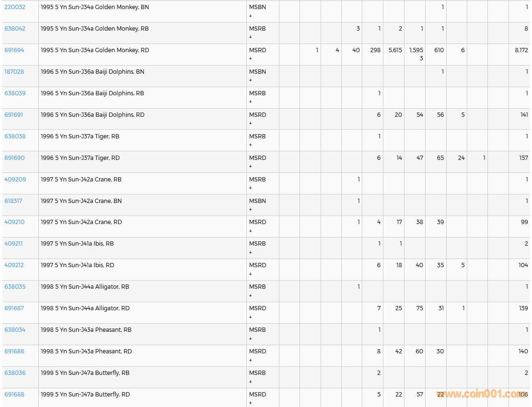Open coin ID link 618317
The width and height of the screenshot is (532, 407).
pyautogui.click(x=13, y=201)
